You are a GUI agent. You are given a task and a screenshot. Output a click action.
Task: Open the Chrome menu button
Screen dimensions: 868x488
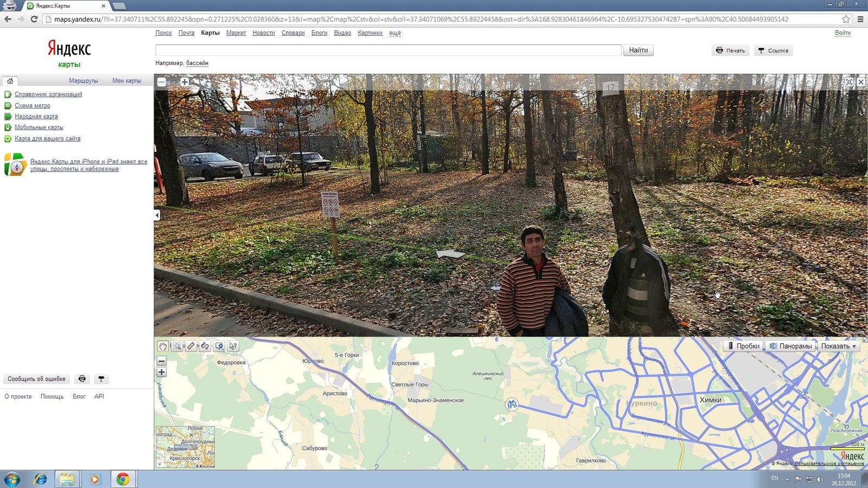coord(860,19)
